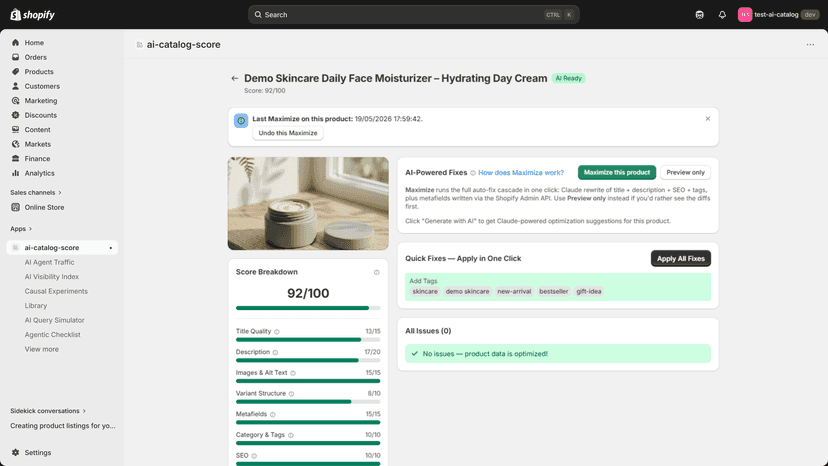Click the Metafields info icon

click(272, 414)
